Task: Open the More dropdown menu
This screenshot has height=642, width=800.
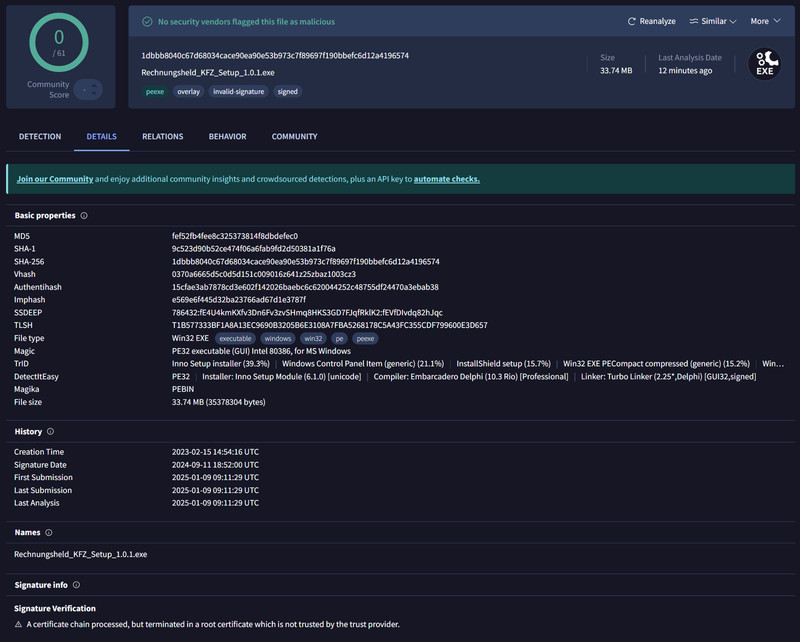Action: pos(765,21)
